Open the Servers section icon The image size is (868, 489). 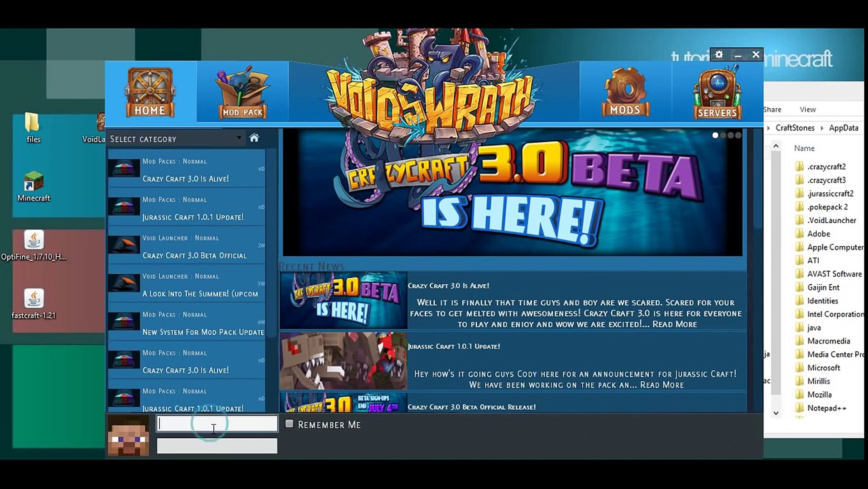[717, 94]
